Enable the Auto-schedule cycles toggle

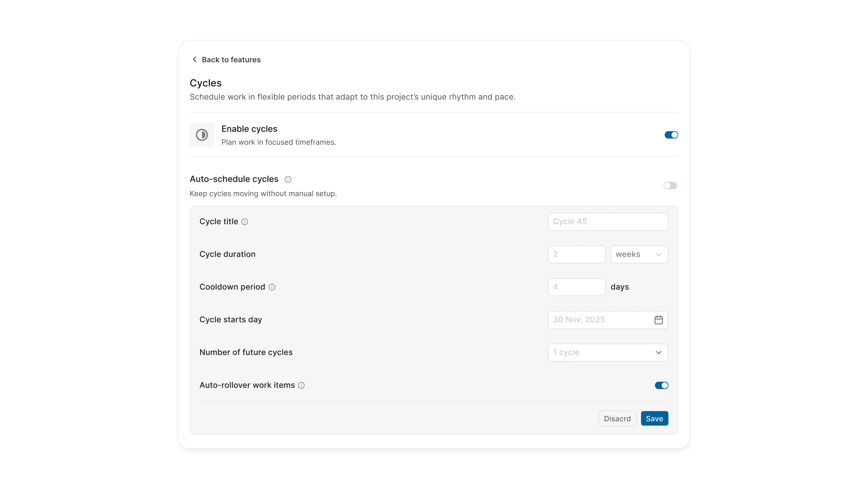pyautogui.click(x=670, y=186)
